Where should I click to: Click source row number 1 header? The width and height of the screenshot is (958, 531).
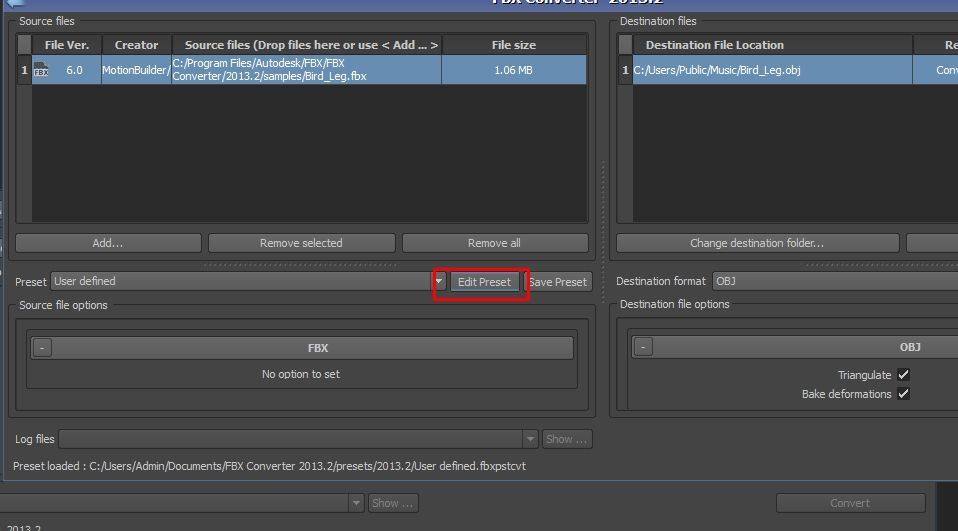tap(24, 70)
